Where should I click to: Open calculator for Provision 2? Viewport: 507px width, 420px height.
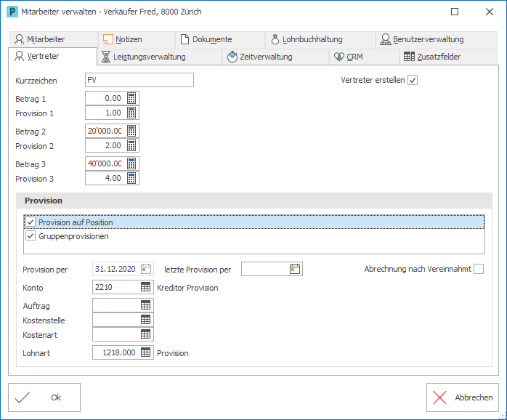(131, 145)
